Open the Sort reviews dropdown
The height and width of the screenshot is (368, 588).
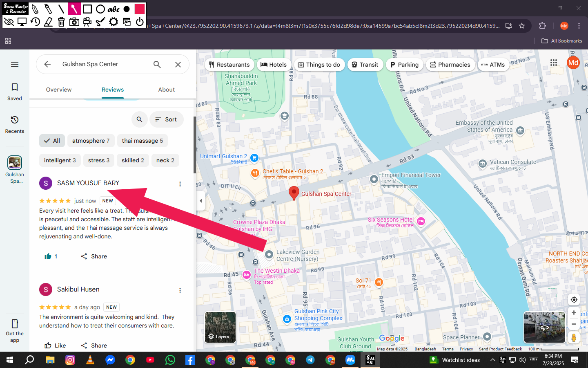(x=166, y=119)
